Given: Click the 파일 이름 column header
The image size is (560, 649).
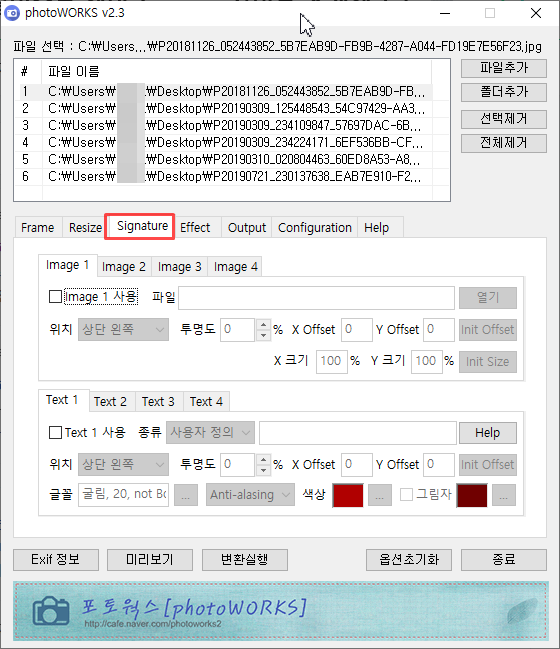Looking at the screenshot, I should 236,72.
